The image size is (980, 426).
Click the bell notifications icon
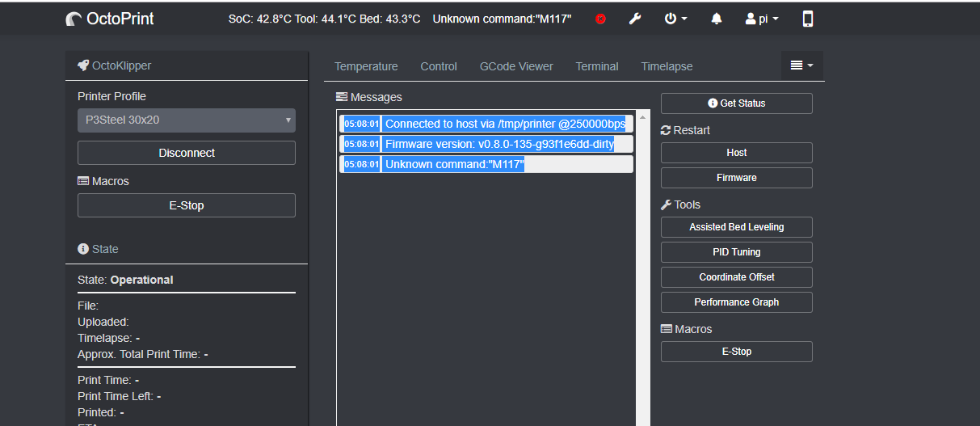coord(717,19)
